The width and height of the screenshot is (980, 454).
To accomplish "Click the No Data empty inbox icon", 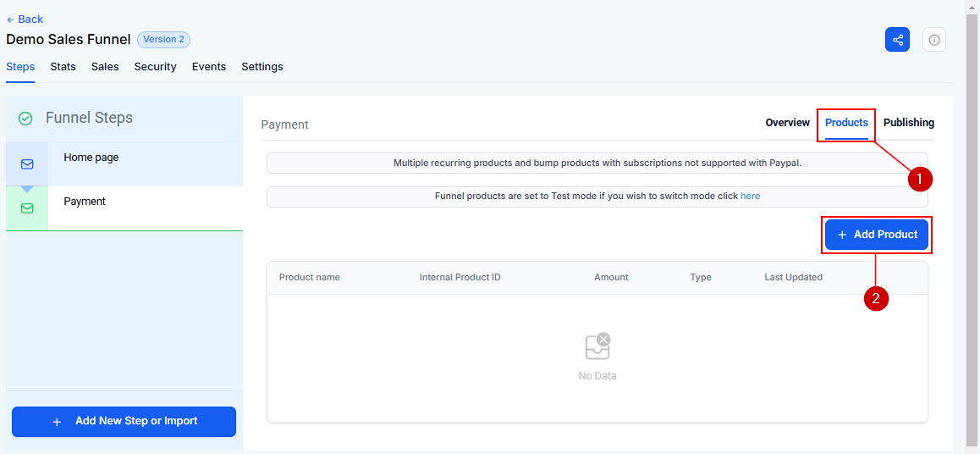I will pos(597,346).
